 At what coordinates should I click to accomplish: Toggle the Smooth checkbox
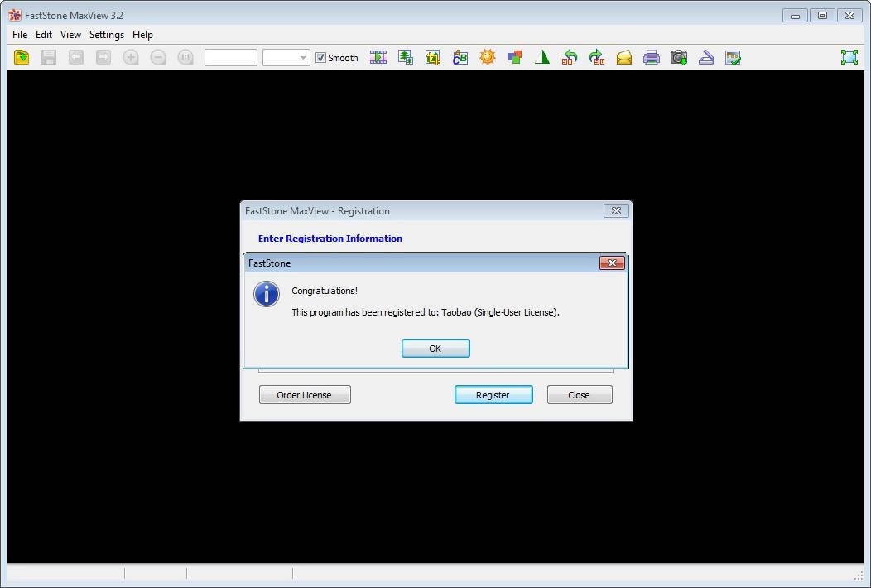[320, 58]
